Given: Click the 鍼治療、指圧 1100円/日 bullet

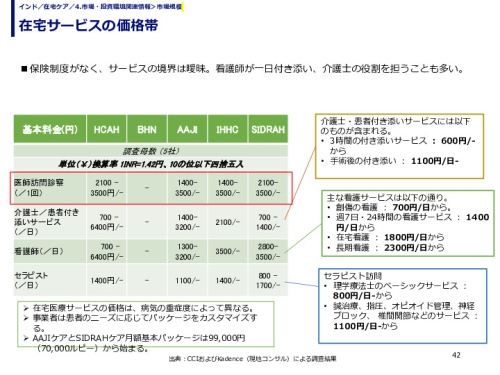Looking at the screenshot, I should pyautogui.click(x=402, y=316).
